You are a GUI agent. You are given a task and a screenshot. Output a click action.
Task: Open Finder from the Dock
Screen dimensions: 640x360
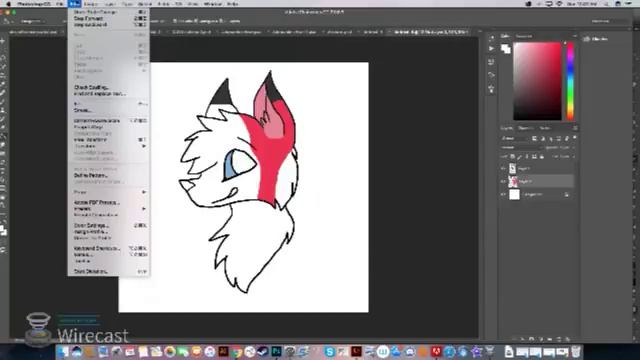coord(63,351)
